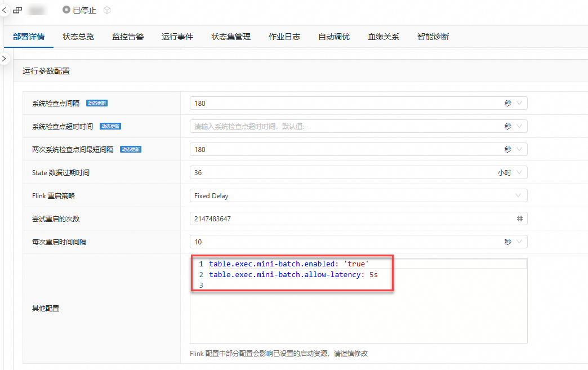The height and width of the screenshot is (370, 588).
Task: Click the 系统检查点超时时间 input field
Action: [x=345, y=126]
